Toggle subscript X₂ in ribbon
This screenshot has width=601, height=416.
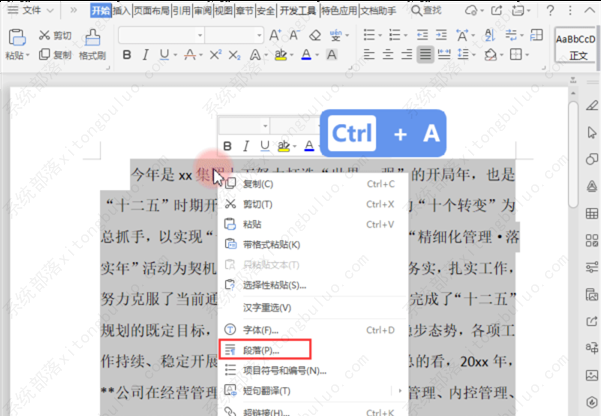click(234, 55)
